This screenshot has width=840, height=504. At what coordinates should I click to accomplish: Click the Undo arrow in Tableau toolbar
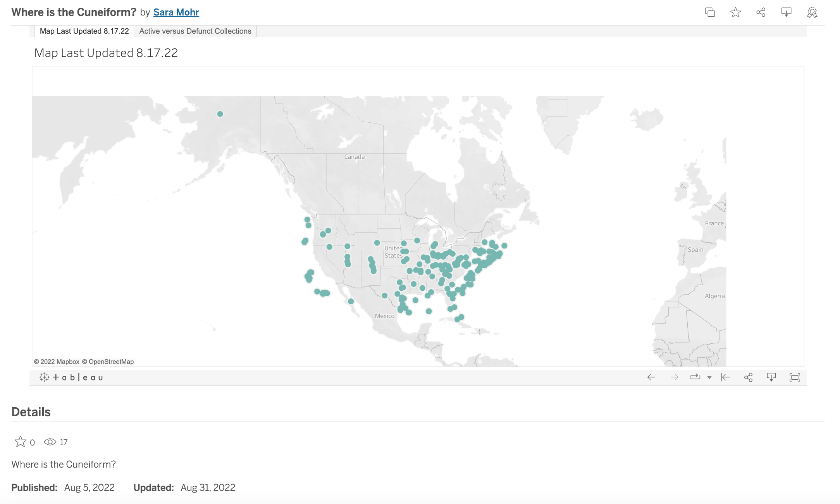click(651, 377)
